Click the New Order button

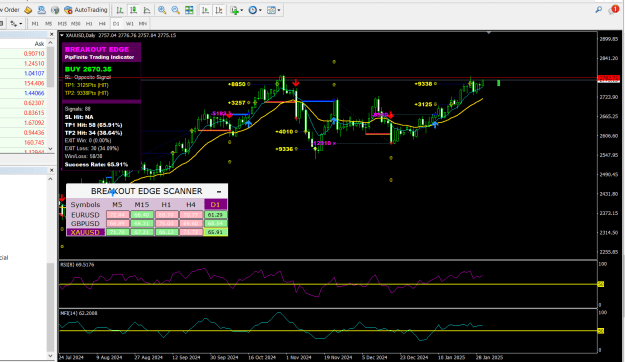[x=10, y=10]
